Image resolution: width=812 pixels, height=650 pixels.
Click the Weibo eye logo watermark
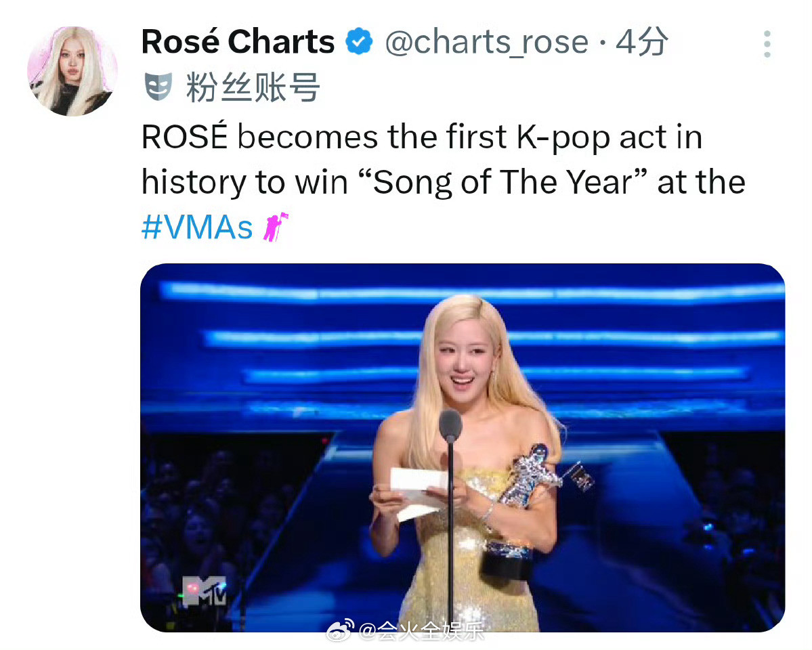coord(340,630)
